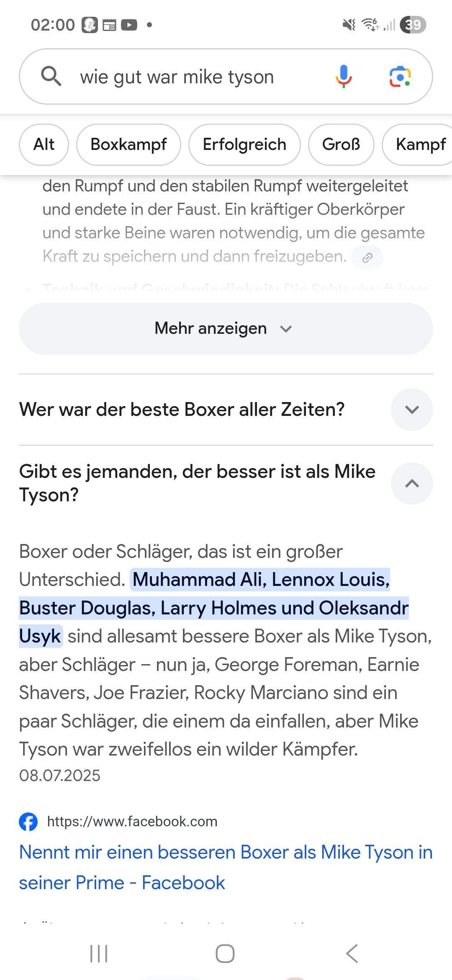The height and width of the screenshot is (980, 452).
Task: Start a voice search with the microphone
Action: coord(343,77)
